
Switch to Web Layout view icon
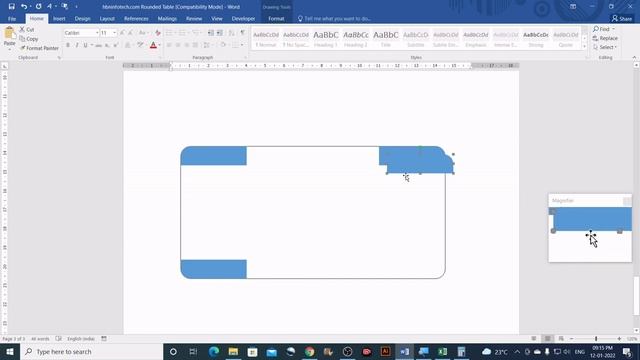click(561, 339)
